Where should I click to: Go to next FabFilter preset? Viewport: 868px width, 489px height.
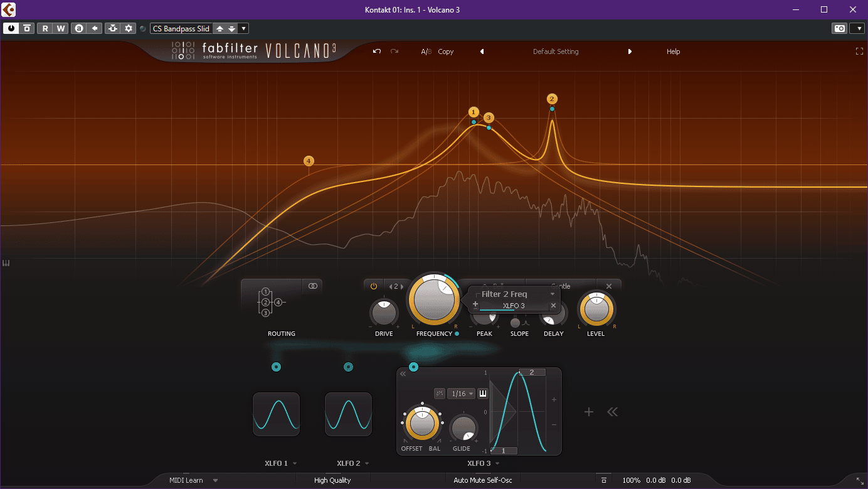point(630,51)
